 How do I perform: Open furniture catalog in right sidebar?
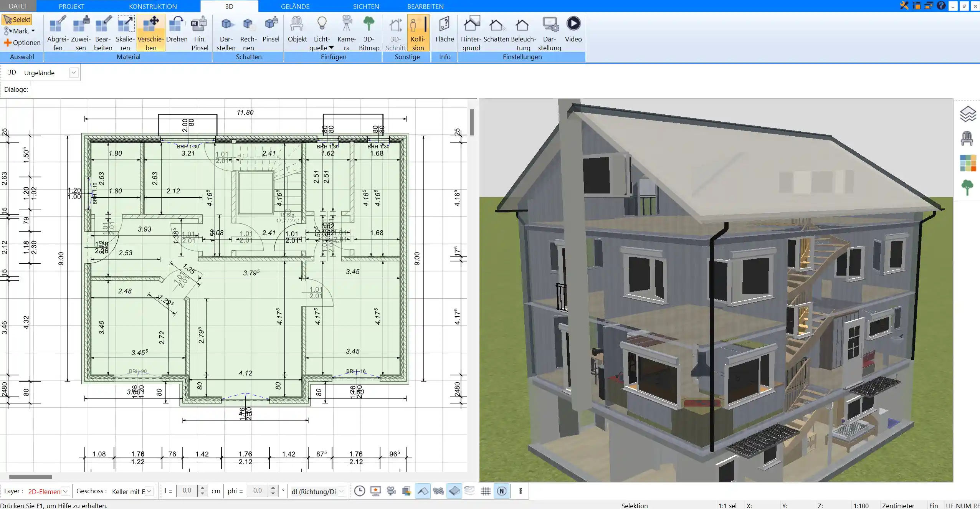pyautogui.click(x=967, y=139)
